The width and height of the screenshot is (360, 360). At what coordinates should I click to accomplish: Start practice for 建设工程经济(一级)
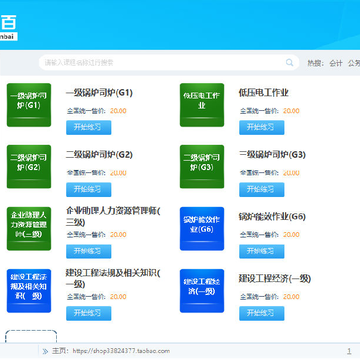262,313
